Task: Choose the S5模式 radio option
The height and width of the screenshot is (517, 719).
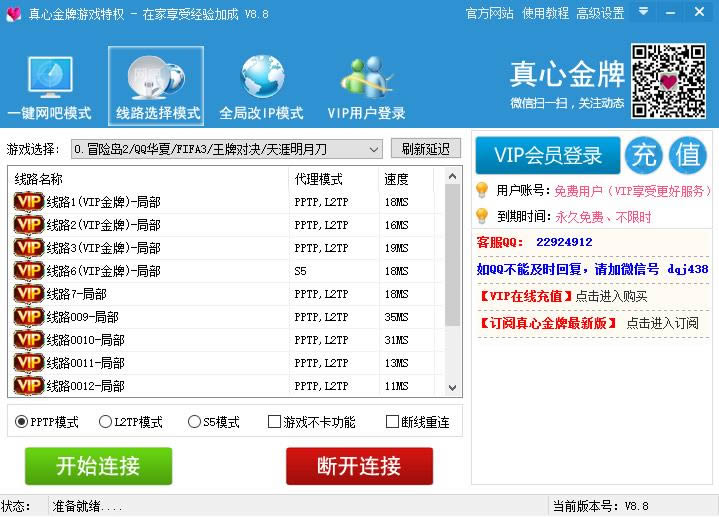Action: tap(194, 421)
